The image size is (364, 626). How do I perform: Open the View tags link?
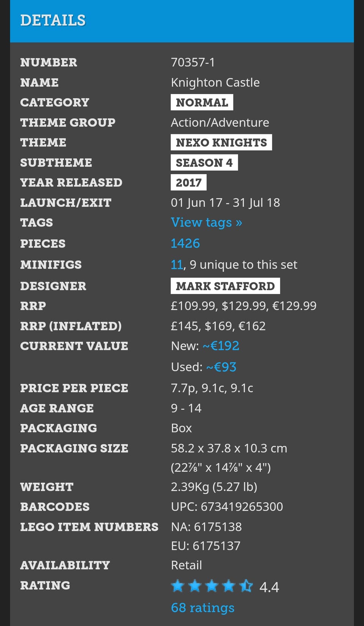[206, 222]
